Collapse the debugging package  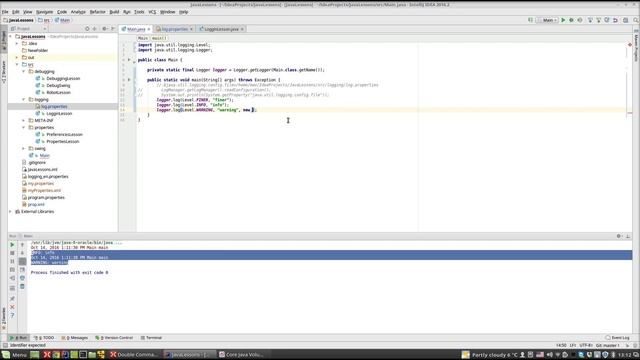(x=24, y=71)
